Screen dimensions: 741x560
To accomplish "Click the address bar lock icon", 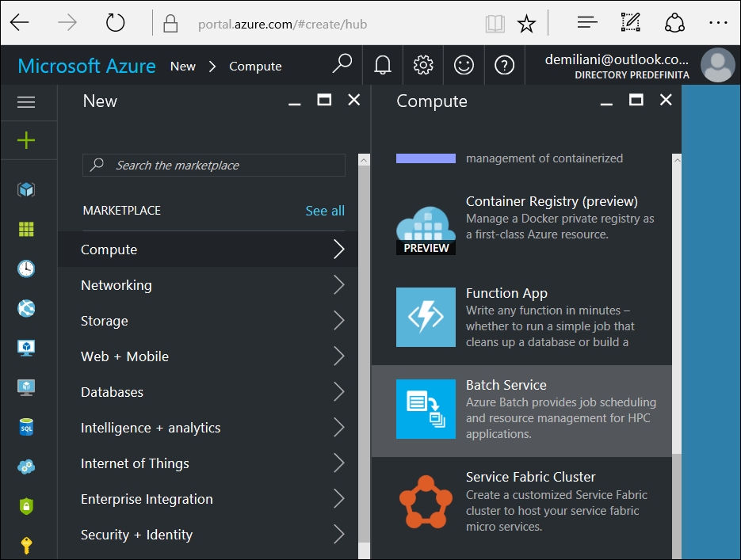I will 170,23.
